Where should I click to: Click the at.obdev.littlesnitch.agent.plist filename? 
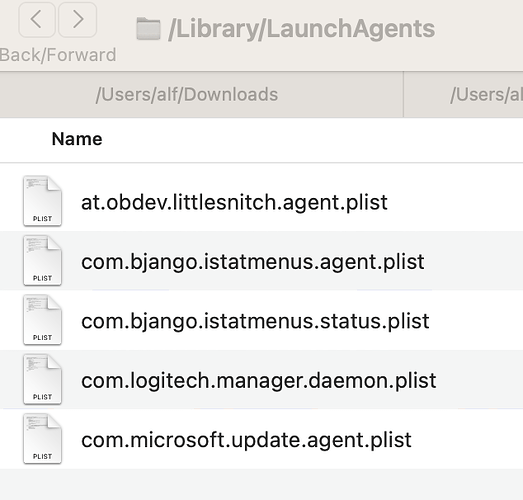(234, 202)
